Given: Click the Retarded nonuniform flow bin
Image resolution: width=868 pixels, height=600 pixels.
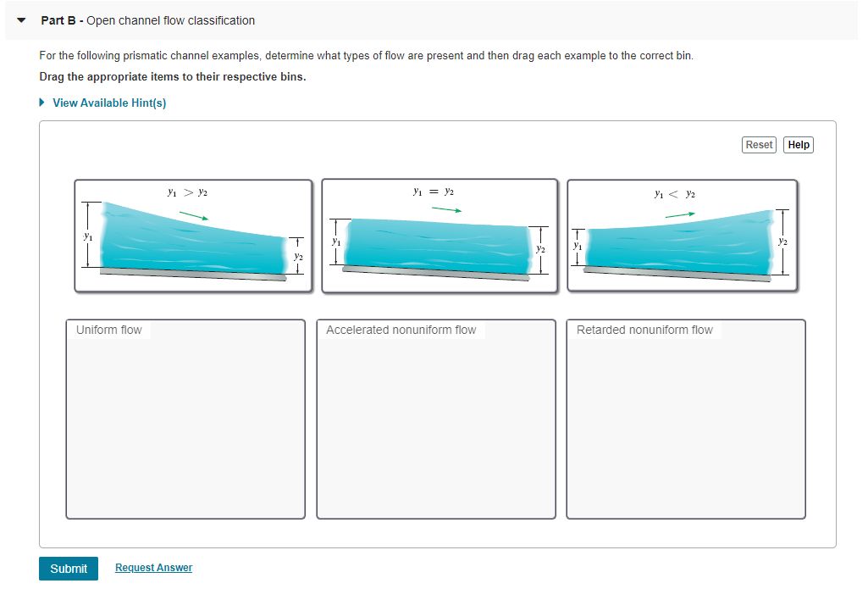Looking at the screenshot, I should pyautogui.click(x=685, y=419).
